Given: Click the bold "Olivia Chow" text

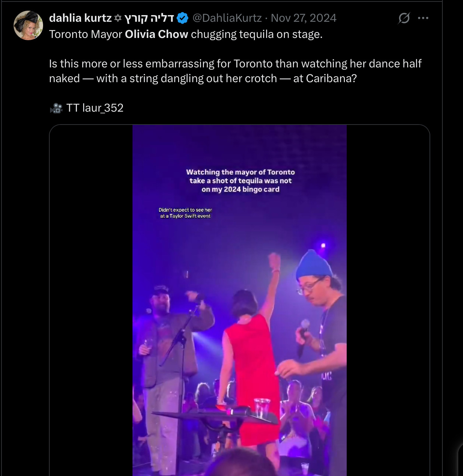Looking at the screenshot, I should (156, 34).
